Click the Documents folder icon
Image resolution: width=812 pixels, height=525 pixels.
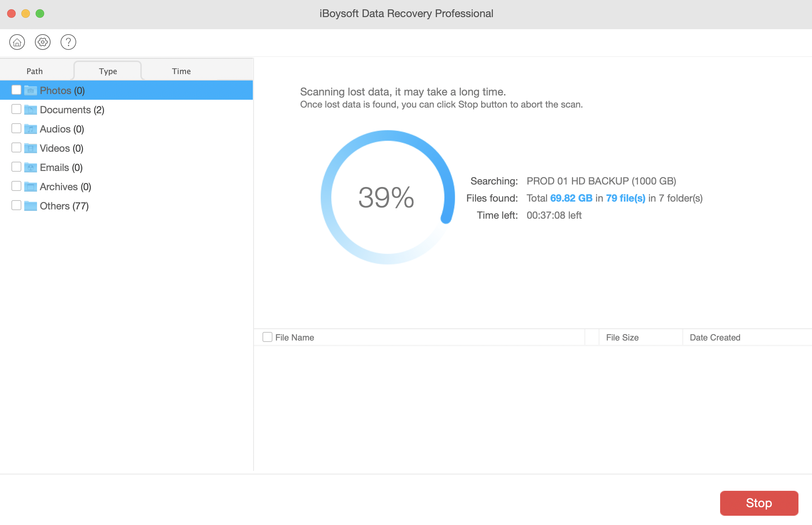[31, 110]
